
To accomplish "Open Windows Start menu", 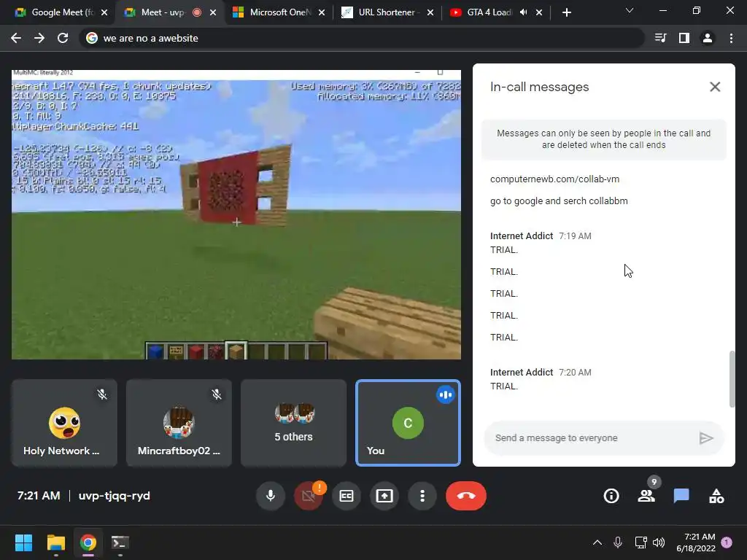I will click(23, 542).
